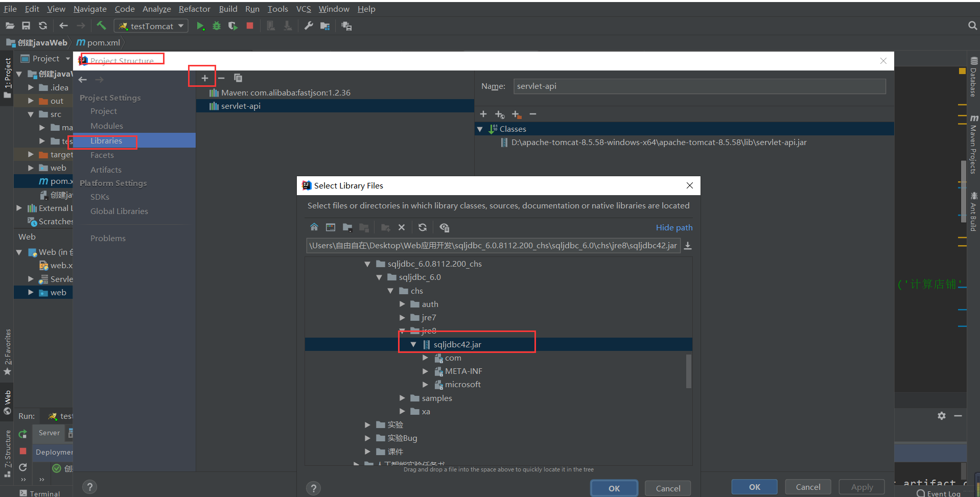This screenshot has width=980, height=497.
Task: Click the Project directory folder icon in chooser
Action: pos(347,227)
